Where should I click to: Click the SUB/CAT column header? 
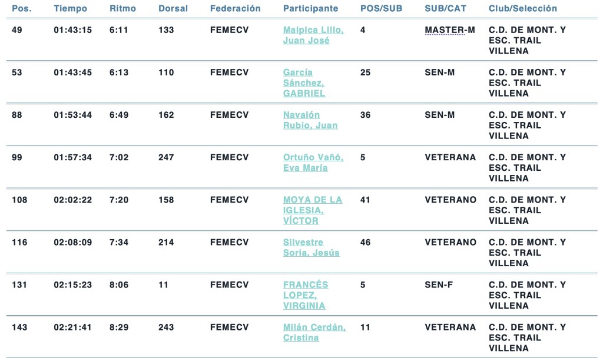(x=446, y=9)
